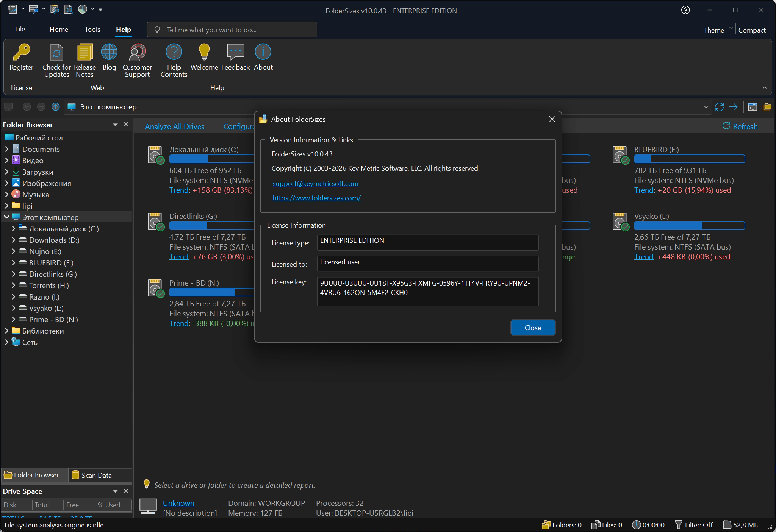This screenshot has height=532, width=776.
Task: Click the navigate up arrow icon
Action: point(56,107)
